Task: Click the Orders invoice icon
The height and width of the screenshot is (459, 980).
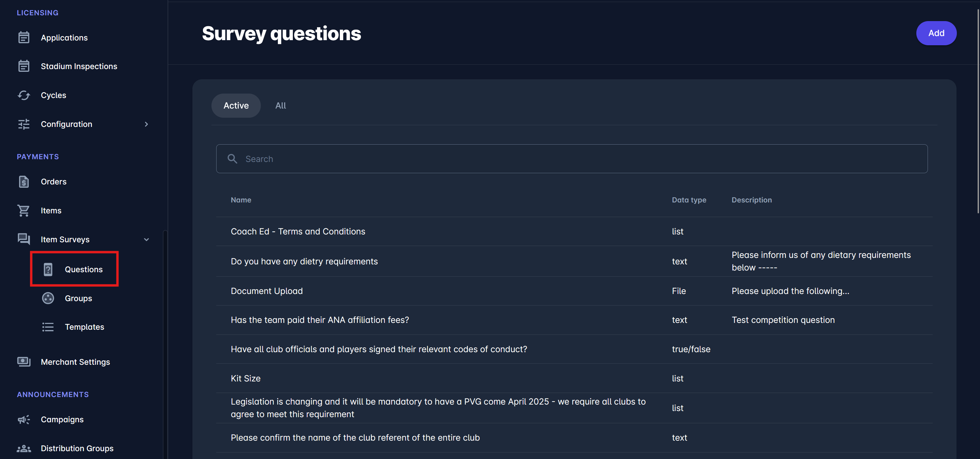Action: click(x=23, y=182)
